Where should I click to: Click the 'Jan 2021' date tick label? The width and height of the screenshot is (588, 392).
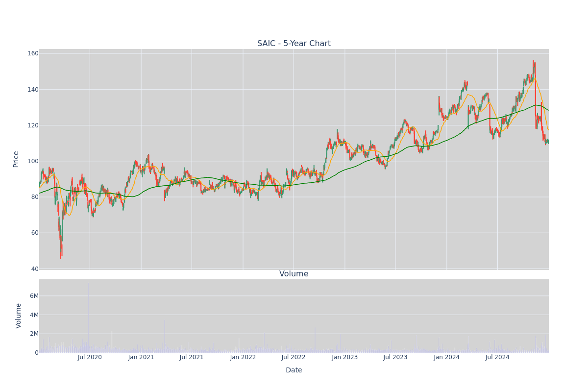[x=141, y=357]
